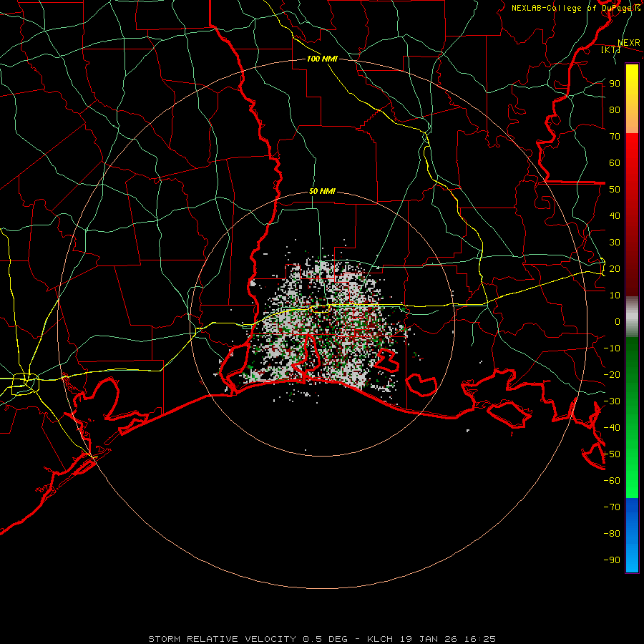Select the 80 value on velocity scale
Screen dimensions: 644x644
(x=615, y=109)
